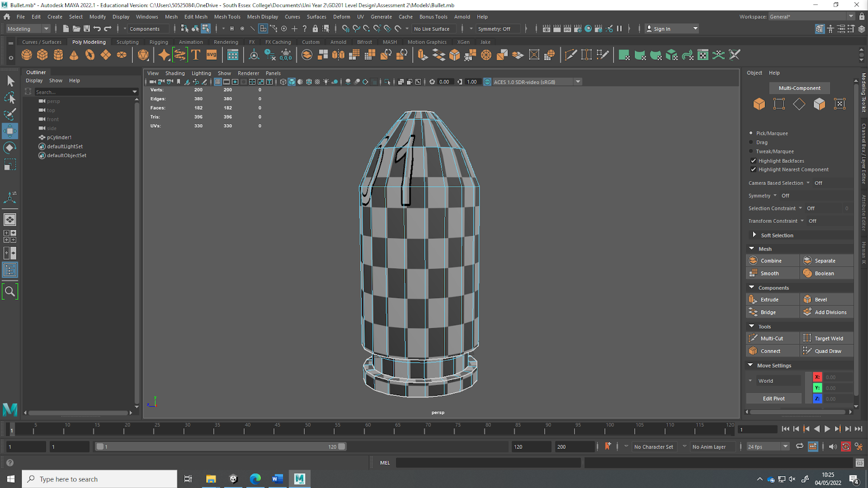The width and height of the screenshot is (868, 488).
Task: Click the Extrude icon
Action: (x=753, y=299)
